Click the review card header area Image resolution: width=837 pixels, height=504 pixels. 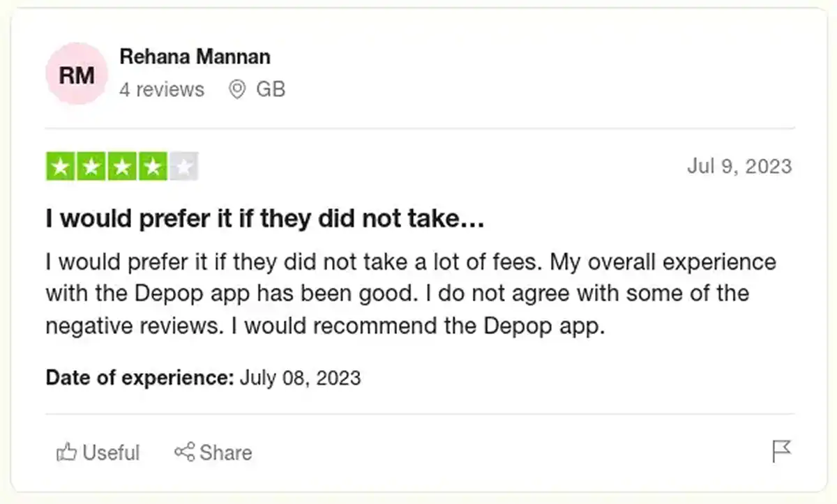418,72
